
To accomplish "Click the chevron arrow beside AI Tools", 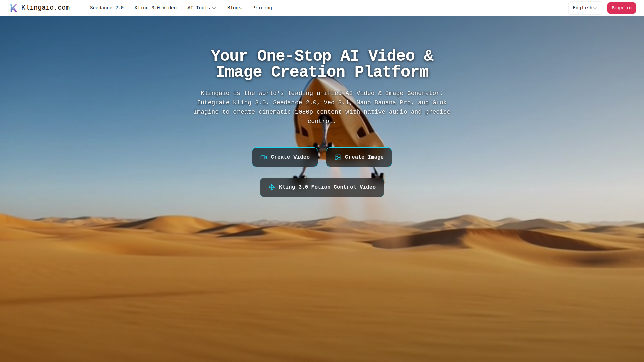I will 214,8.
